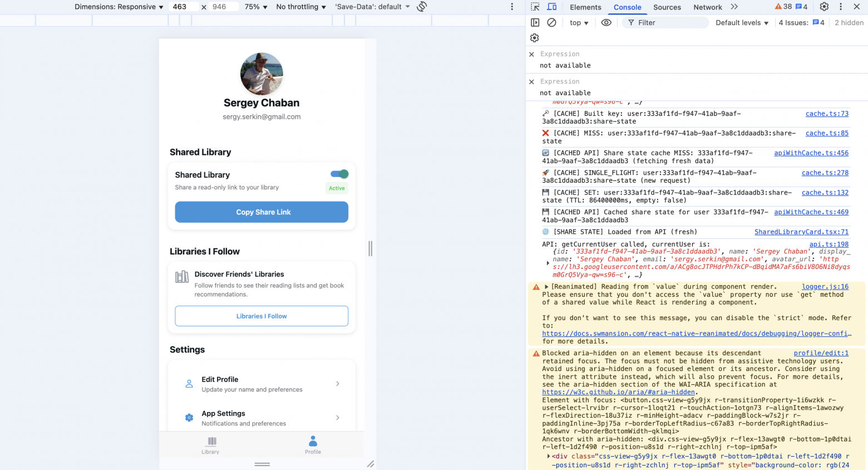Click the live expression eye icon

tap(606, 23)
